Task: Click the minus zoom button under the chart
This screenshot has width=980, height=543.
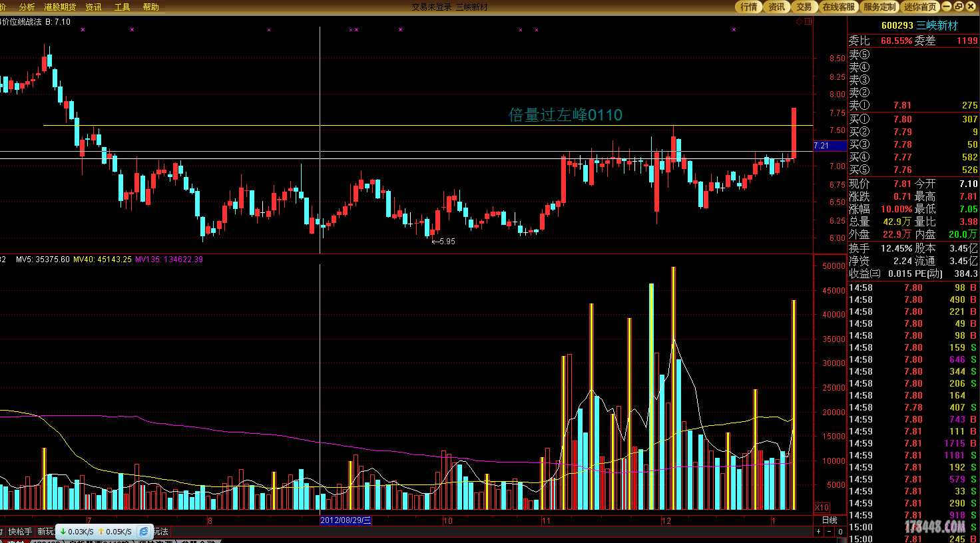Action: 829,532
